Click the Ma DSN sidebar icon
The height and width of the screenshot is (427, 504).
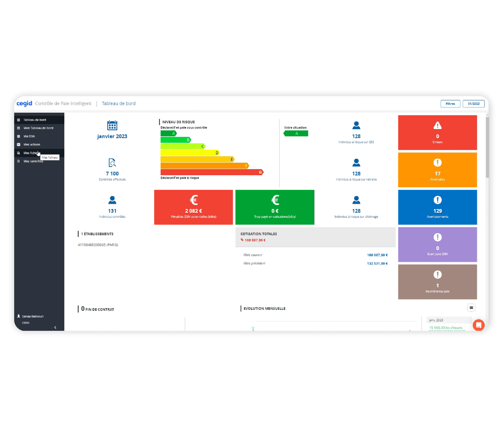coord(19,136)
